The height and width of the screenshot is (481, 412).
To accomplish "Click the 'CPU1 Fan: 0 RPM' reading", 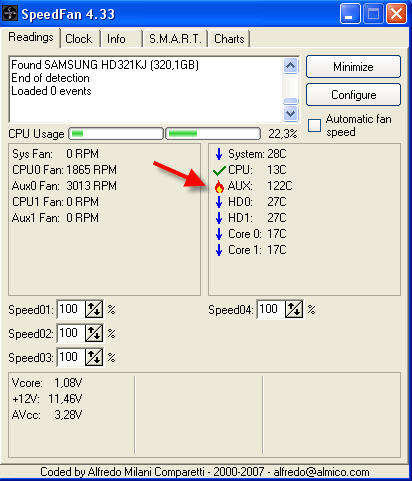I will point(55,202).
